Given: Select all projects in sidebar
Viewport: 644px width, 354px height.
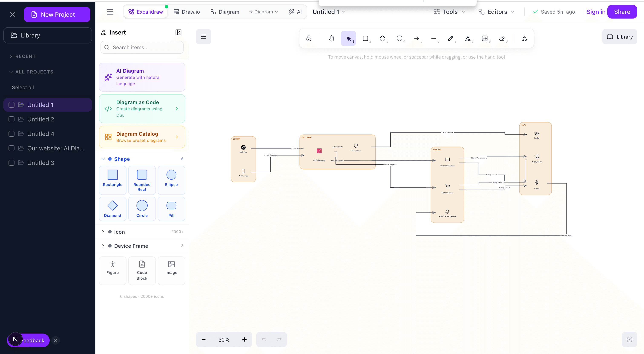Looking at the screenshot, I should tap(23, 88).
